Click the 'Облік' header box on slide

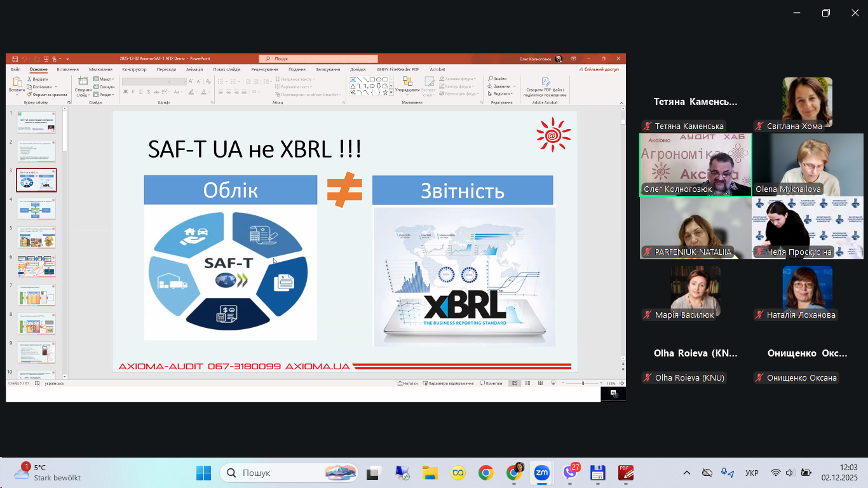[x=231, y=190]
